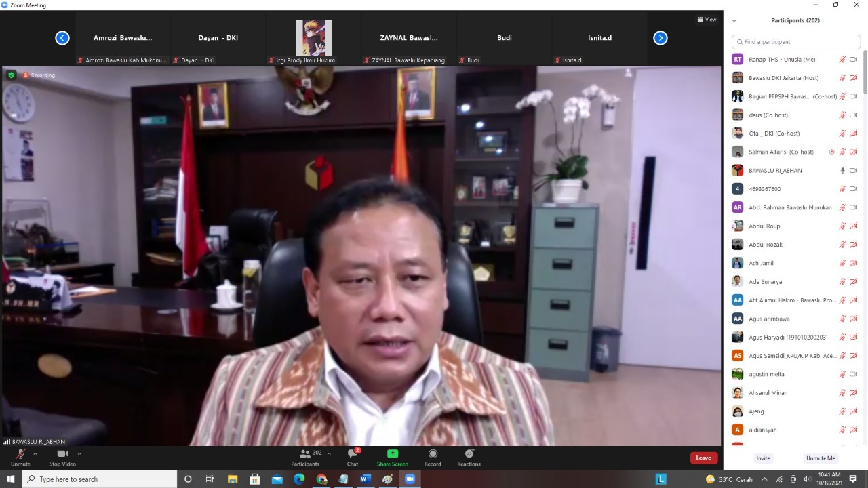Click the green Share Screen icon
This screenshot has width=868, height=488.
392,454
